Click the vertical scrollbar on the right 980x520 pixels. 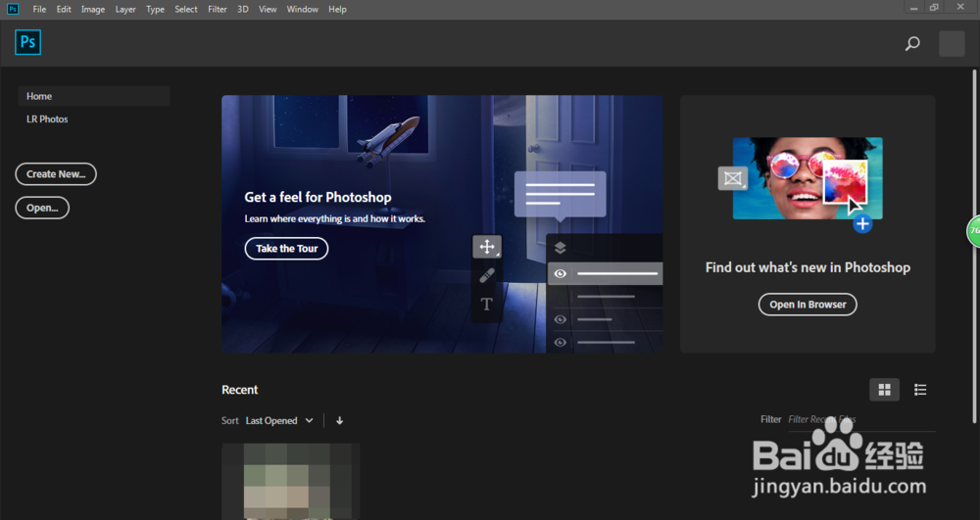[x=974, y=247]
